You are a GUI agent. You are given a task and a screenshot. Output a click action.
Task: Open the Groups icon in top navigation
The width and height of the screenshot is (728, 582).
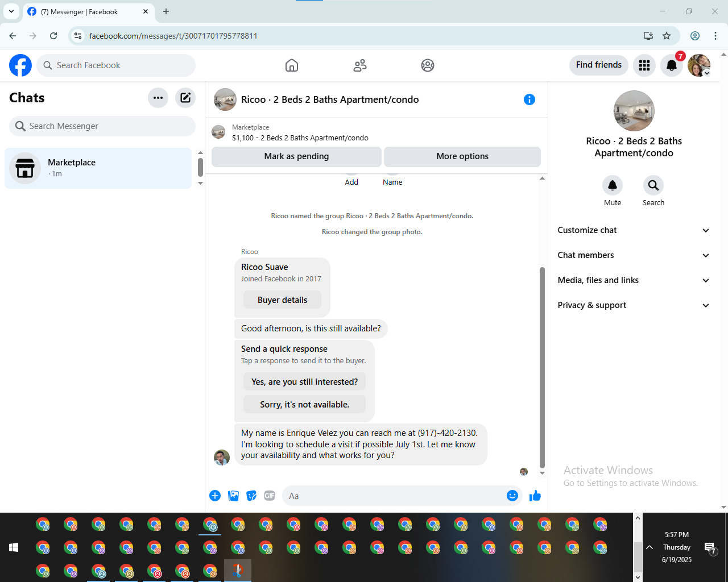(x=428, y=65)
